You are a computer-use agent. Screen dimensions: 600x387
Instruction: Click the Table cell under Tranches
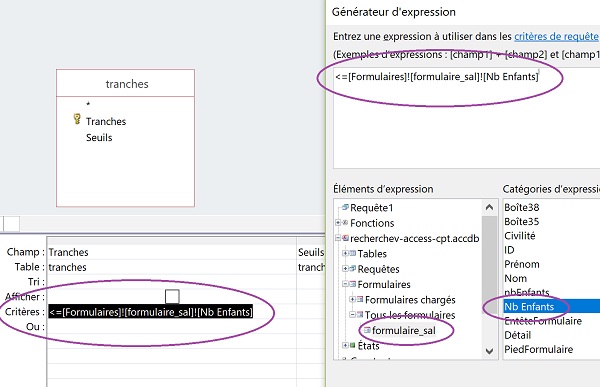pyautogui.click(x=172, y=267)
